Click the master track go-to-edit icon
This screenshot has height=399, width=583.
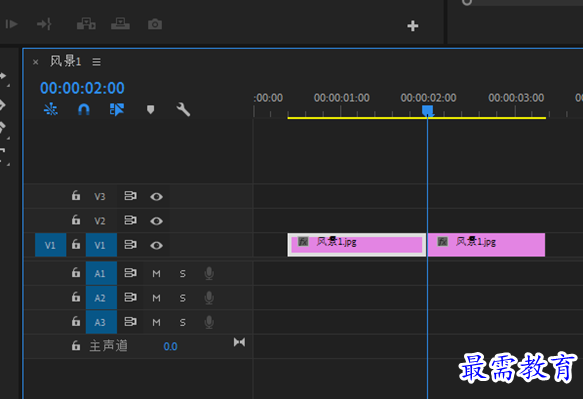(x=239, y=342)
